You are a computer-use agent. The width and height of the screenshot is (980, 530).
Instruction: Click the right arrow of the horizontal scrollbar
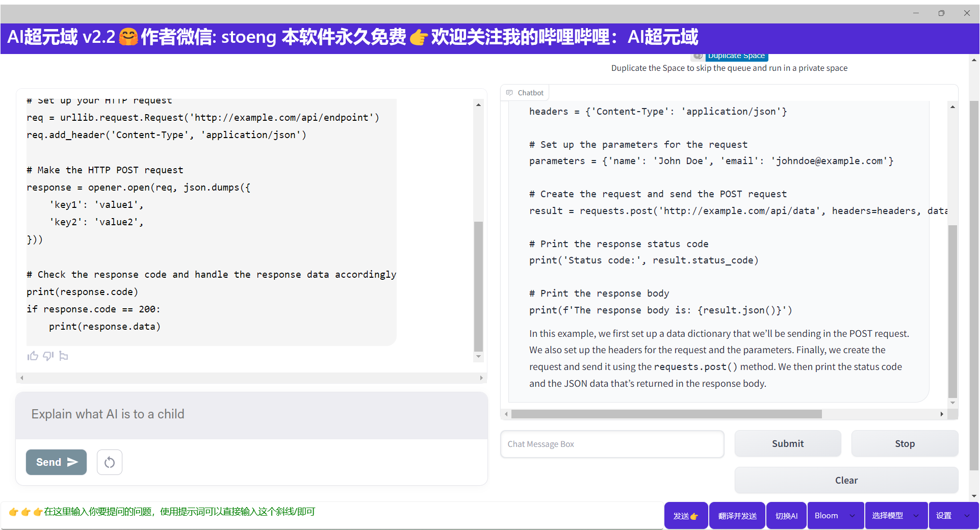942,414
